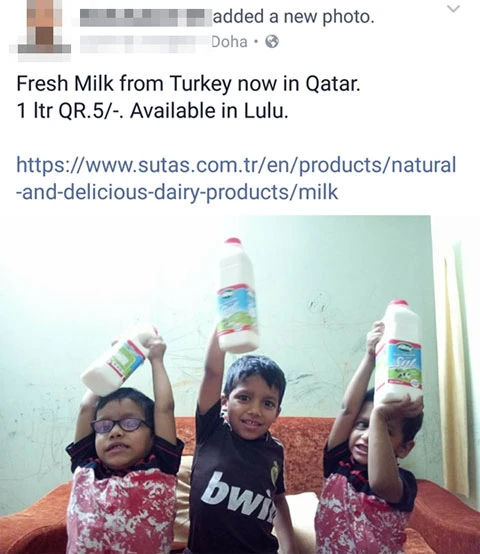Image resolution: width=480 pixels, height=554 pixels.
Task: Open the Doha location link
Action: pos(229,42)
